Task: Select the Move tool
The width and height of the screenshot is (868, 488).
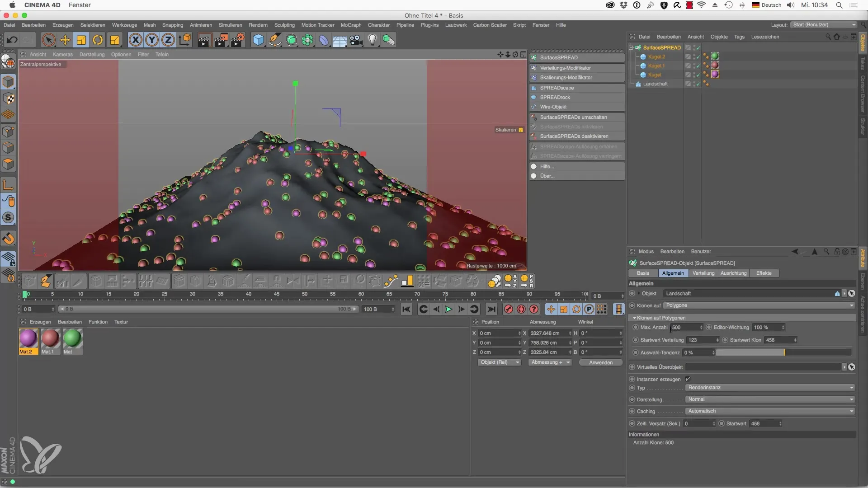Action: pyautogui.click(x=65, y=40)
